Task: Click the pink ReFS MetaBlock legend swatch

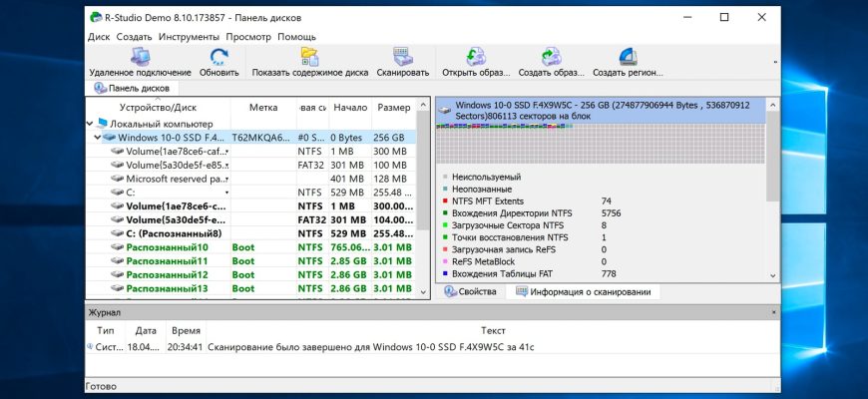Action: coord(445,261)
